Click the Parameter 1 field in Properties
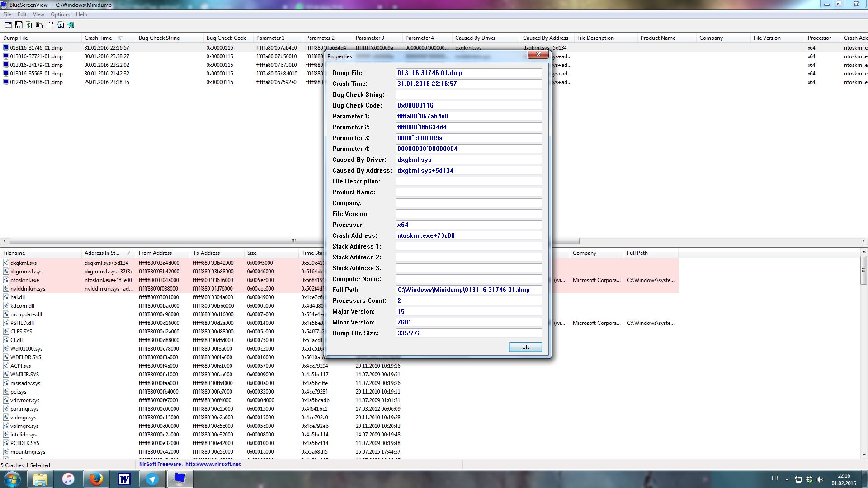The height and width of the screenshot is (488, 868). click(x=469, y=116)
